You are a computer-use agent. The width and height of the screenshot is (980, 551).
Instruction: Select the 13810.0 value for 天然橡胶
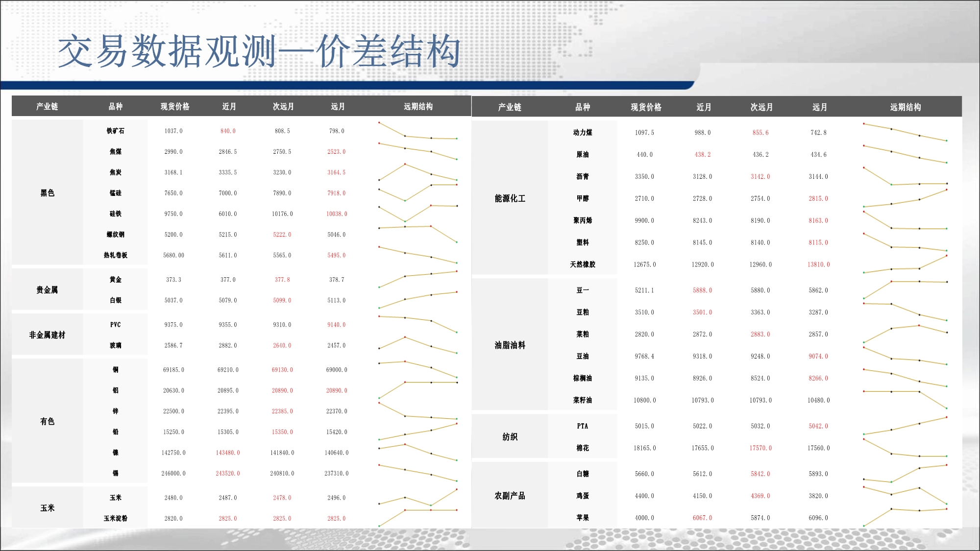pos(819,264)
